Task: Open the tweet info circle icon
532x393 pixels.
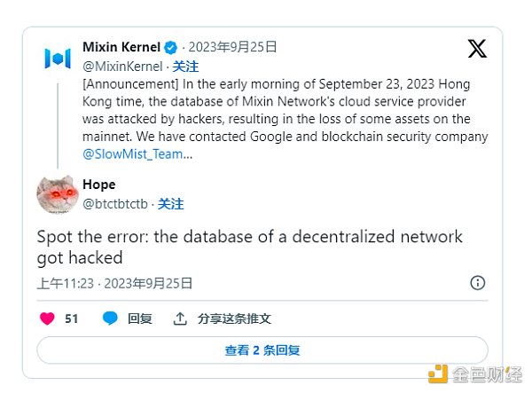Action: click(477, 283)
